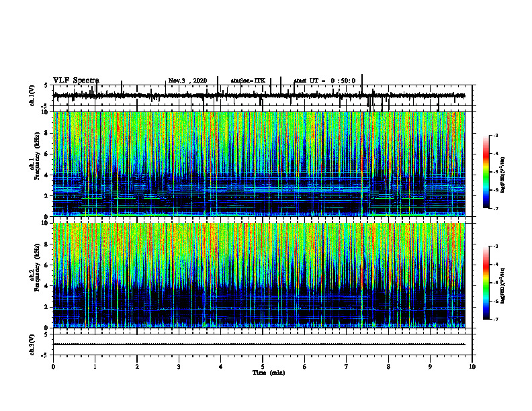This screenshot has height=411, width=532.
Task: Click the '8' frequency tick of the ch.1 spectrogram
Action: coord(48,133)
